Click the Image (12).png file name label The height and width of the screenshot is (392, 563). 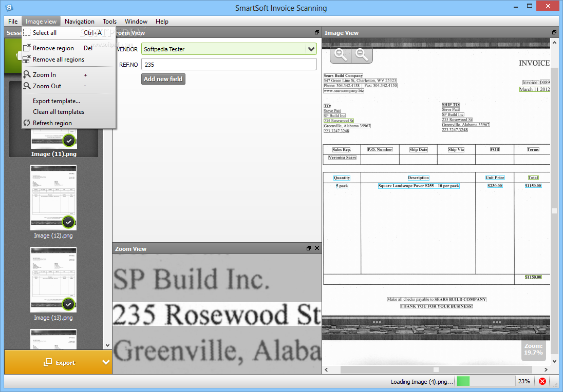[53, 236]
